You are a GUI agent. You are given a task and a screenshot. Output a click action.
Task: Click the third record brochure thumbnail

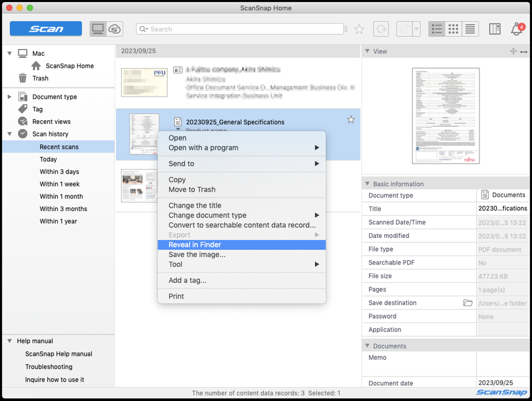point(140,185)
